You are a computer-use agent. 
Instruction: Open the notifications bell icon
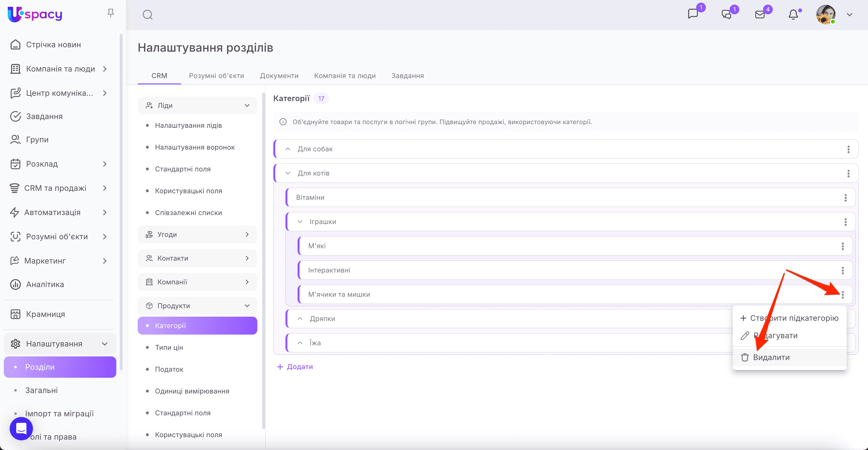click(x=793, y=15)
